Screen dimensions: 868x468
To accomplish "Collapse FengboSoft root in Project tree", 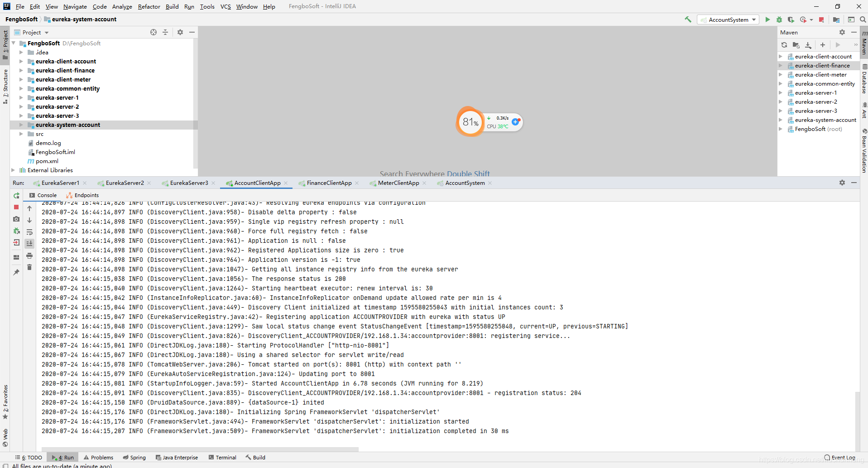I will point(13,43).
